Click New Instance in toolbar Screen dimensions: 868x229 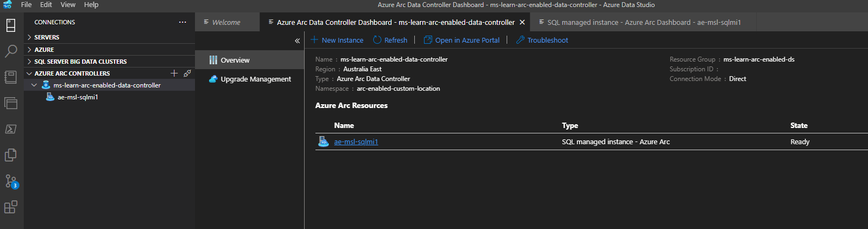[x=337, y=40]
